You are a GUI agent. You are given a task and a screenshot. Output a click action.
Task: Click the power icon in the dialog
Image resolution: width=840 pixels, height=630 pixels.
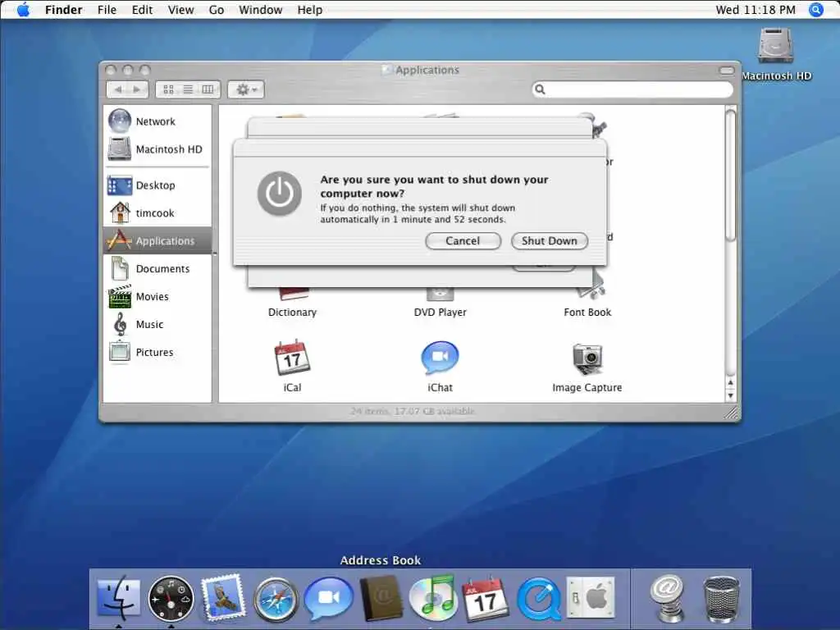pyautogui.click(x=280, y=194)
